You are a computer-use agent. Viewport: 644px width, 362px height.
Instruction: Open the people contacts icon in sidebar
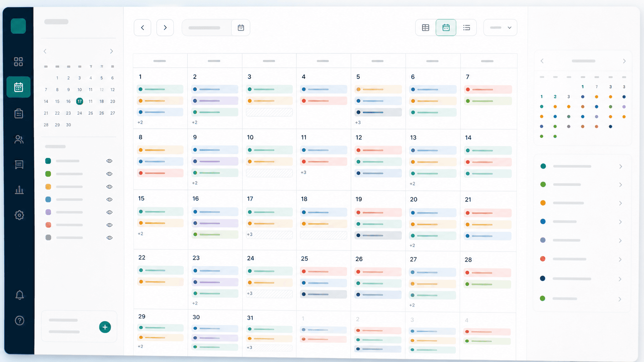18,139
